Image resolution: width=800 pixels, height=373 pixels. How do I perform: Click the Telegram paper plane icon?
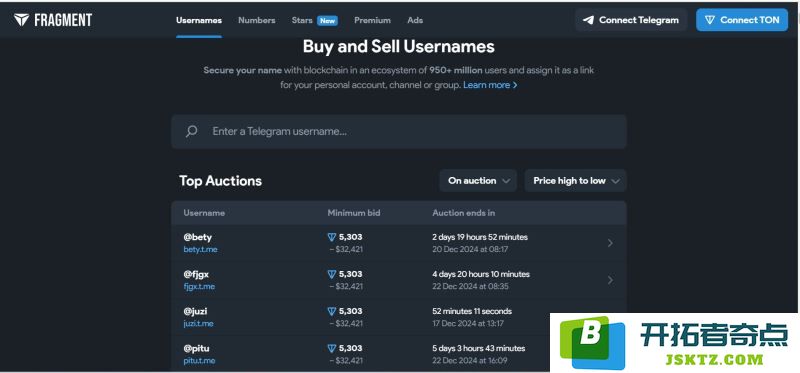click(x=588, y=20)
